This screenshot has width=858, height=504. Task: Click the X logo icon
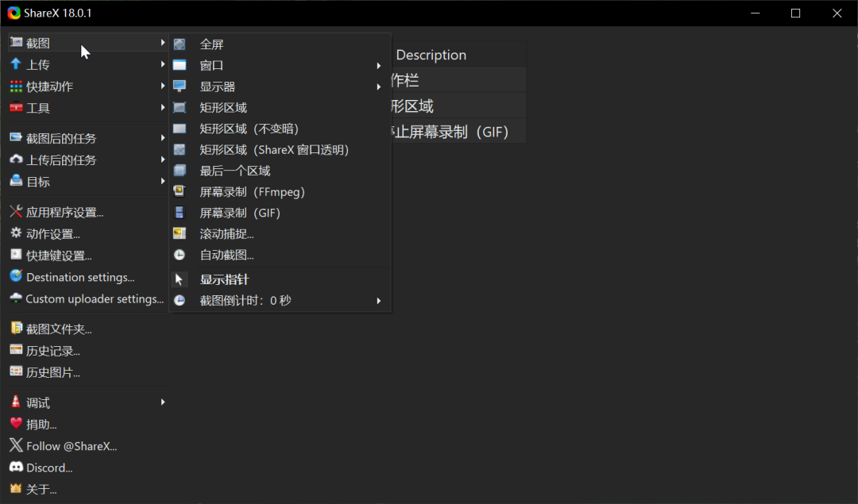(x=16, y=445)
